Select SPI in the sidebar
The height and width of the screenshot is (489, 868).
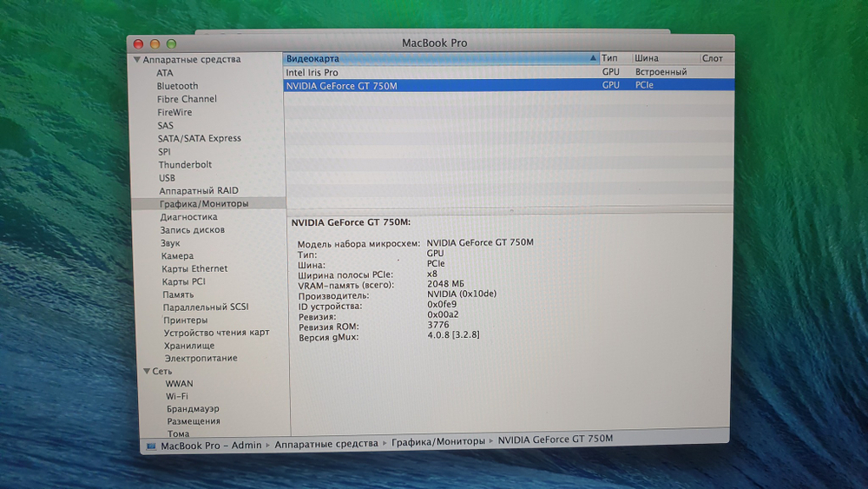click(164, 152)
